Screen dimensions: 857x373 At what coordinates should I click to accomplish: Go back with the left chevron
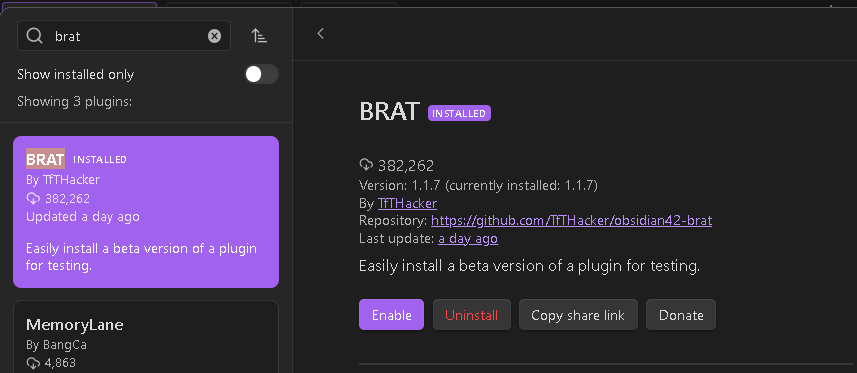321,34
